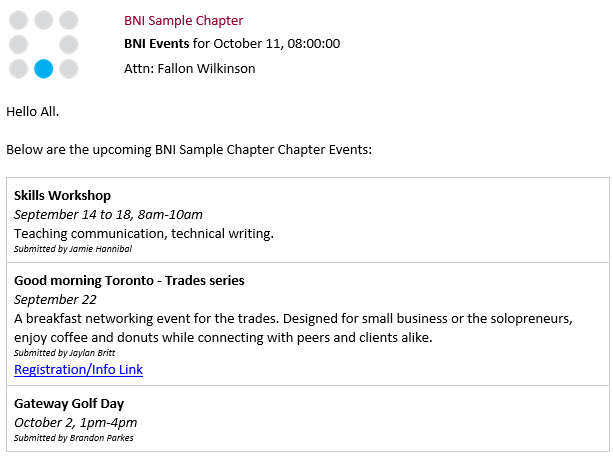This screenshot has width=613, height=456.
Task: Click the Attn: Fallon Wilkinson line
Action: 189,69
